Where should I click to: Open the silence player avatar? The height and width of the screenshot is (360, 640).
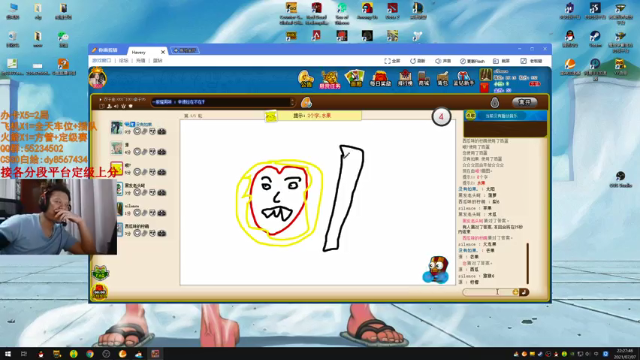120,209
